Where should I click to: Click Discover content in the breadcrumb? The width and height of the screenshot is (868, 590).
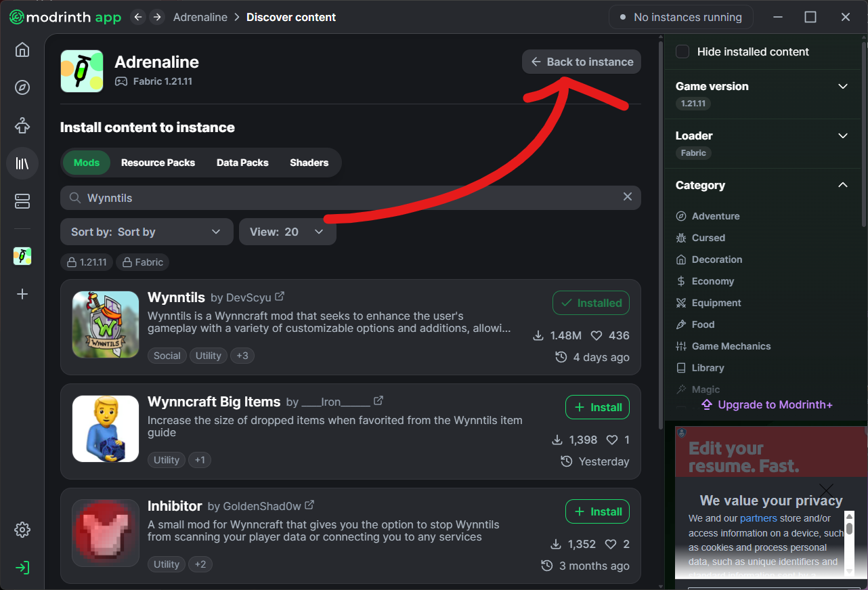[x=291, y=17]
